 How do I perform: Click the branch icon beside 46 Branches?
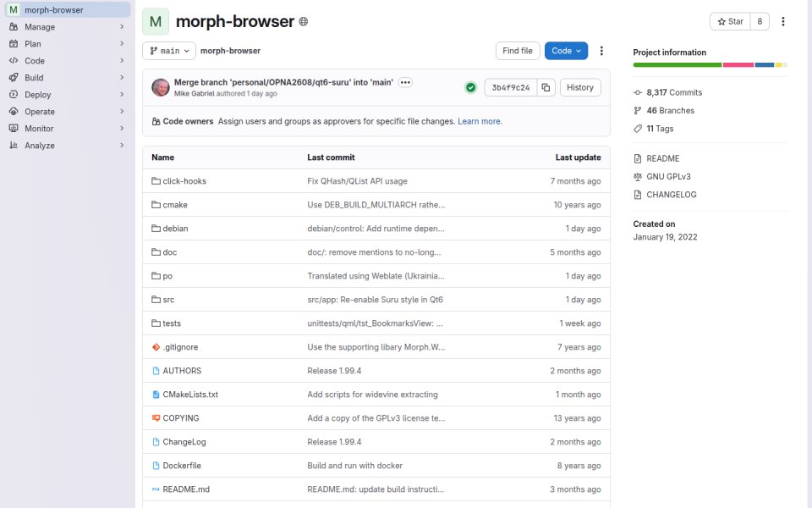pyautogui.click(x=638, y=110)
